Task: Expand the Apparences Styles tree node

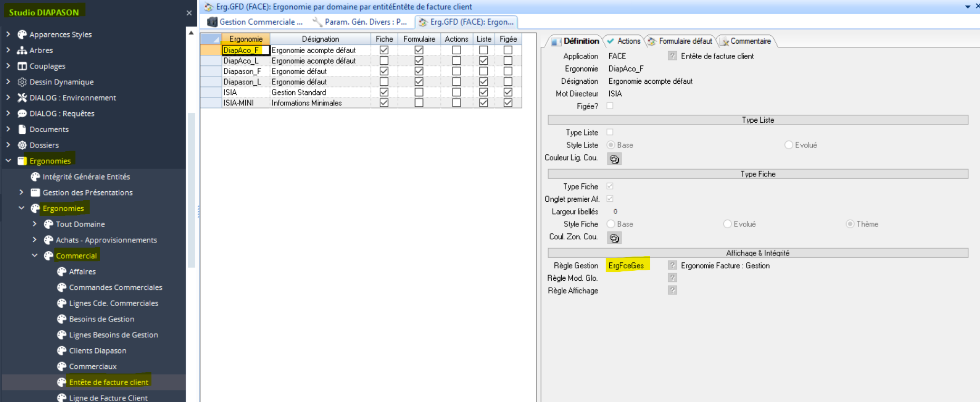Action: [x=8, y=34]
